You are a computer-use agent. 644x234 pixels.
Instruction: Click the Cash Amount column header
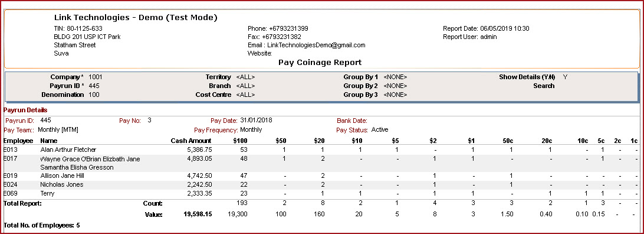(x=192, y=141)
